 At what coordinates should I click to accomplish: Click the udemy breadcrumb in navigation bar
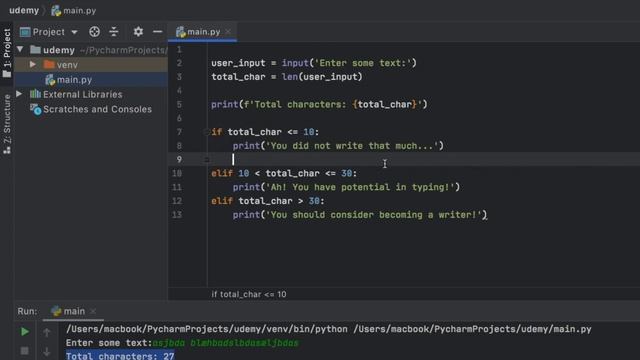[x=24, y=10]
